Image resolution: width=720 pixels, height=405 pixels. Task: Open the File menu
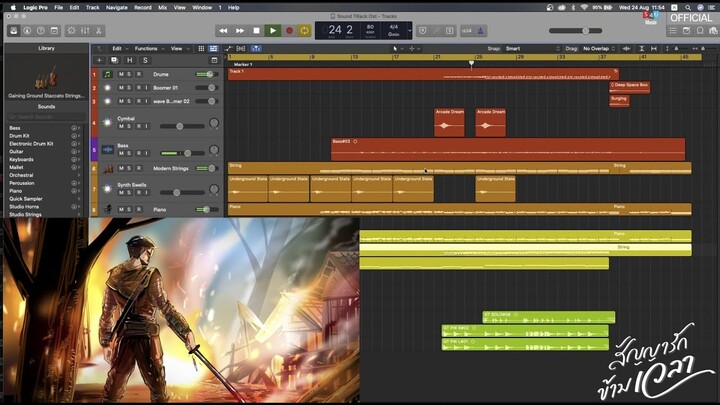pos(58,7)
